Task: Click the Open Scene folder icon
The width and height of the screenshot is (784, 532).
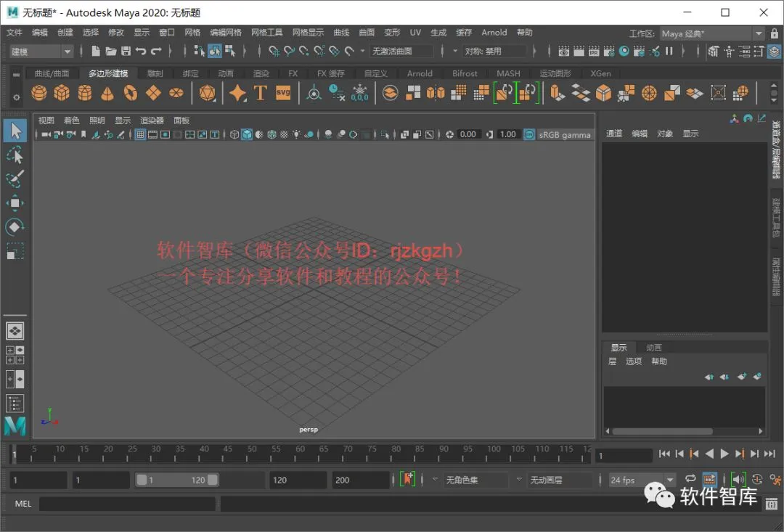Action: click(111, 51)
